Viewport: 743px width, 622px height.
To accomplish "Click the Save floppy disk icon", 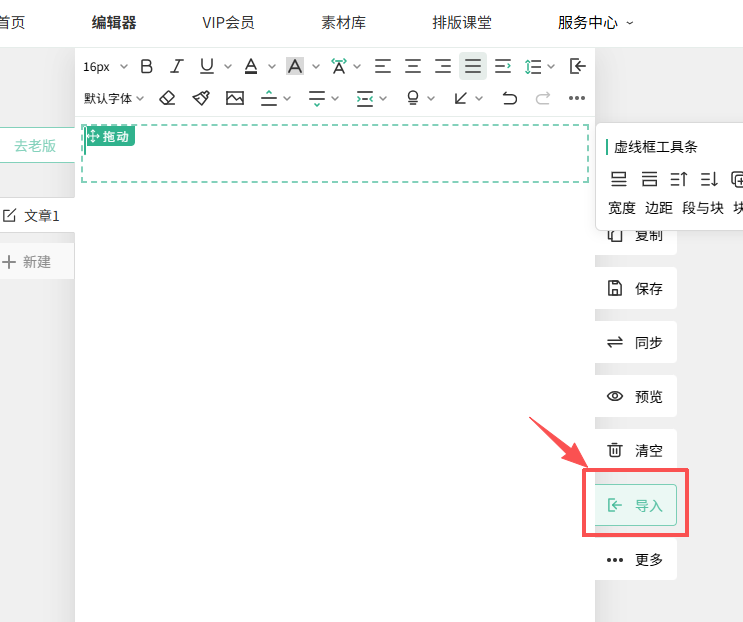I will 615,288.
